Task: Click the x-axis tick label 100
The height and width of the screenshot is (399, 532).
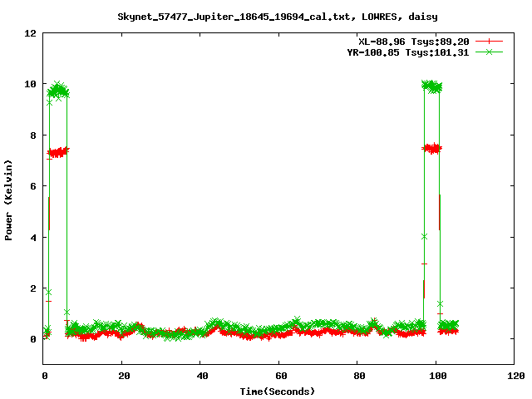Action: tap(438, 376)
